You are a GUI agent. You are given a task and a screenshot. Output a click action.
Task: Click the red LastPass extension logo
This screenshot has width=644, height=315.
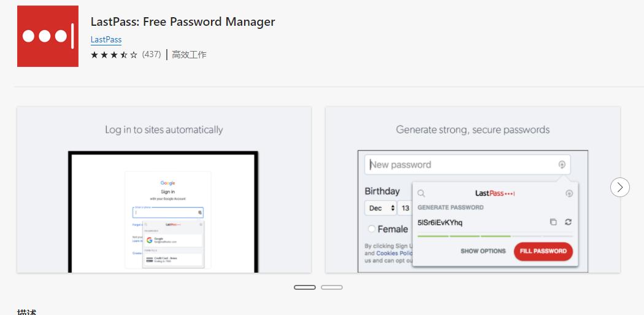tap(48, 36)
